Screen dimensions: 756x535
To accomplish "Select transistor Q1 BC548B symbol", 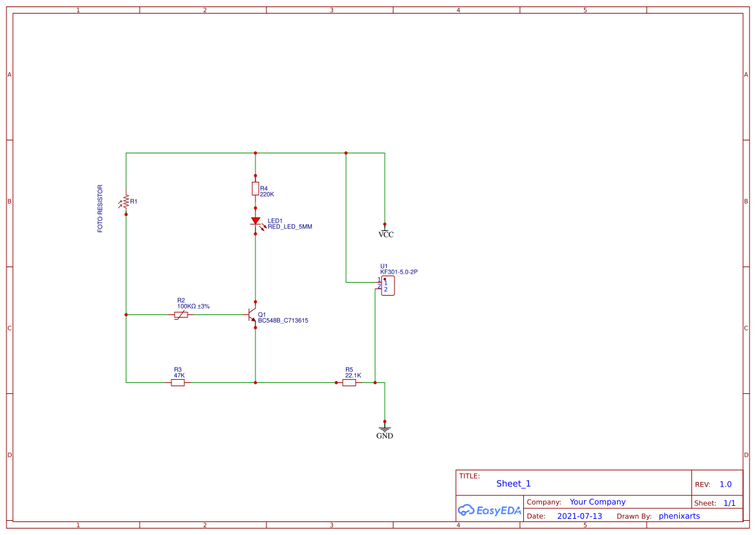I will click(252, 314).
